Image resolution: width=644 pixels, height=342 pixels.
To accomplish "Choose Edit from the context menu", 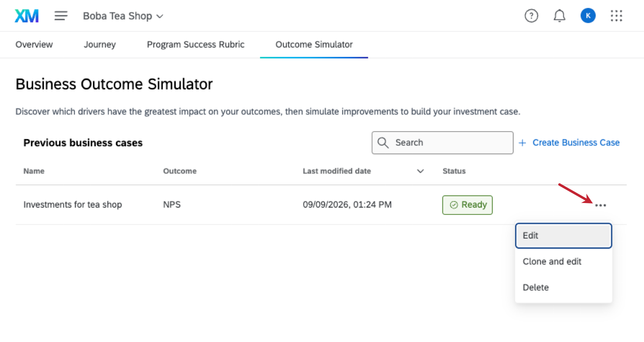I will (x=563, y=236).
